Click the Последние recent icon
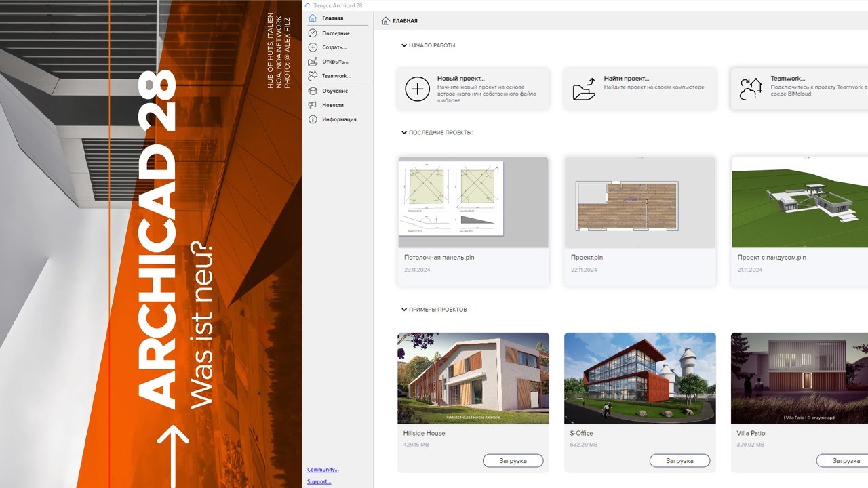 [x=313, y=33]
